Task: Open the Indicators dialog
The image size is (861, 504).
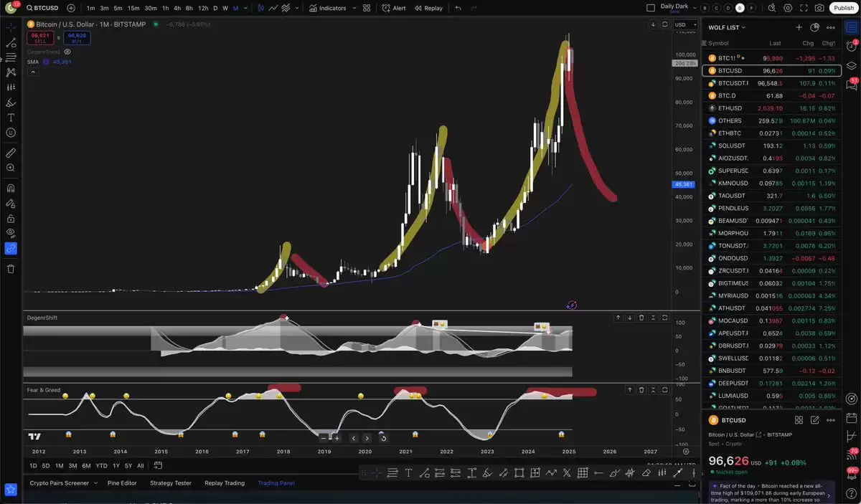Action: point(328,8)
